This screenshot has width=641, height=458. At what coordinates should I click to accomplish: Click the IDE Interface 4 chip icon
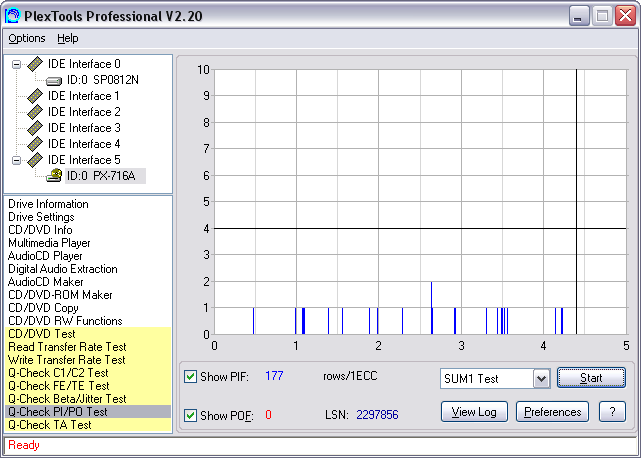[35, 144]
